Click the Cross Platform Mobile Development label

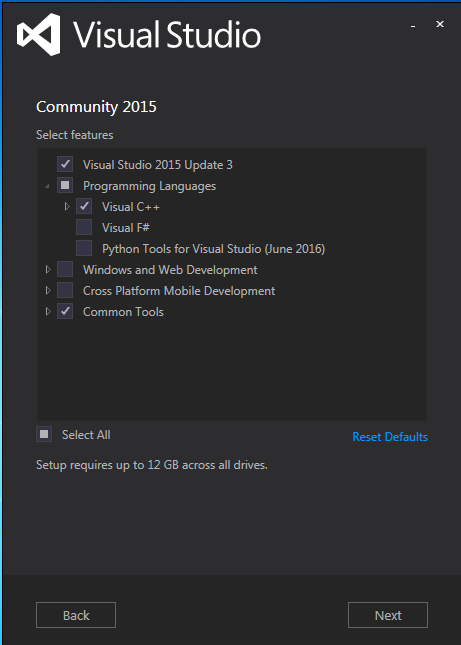point(179,290)
